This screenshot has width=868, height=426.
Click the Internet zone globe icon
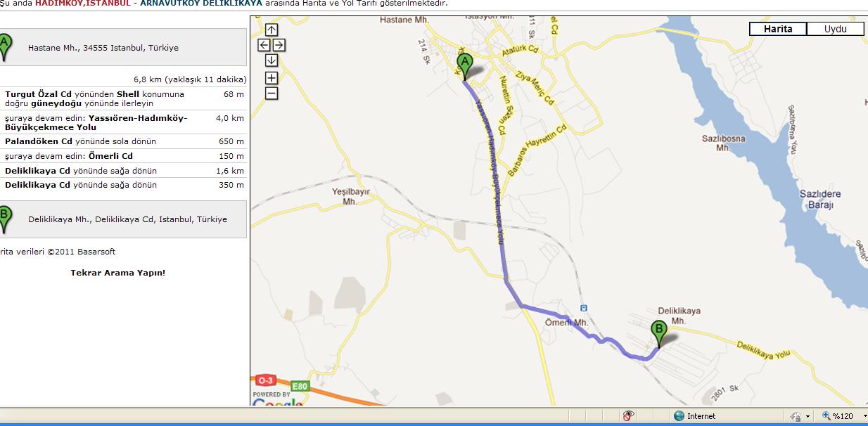click(679, 416)
